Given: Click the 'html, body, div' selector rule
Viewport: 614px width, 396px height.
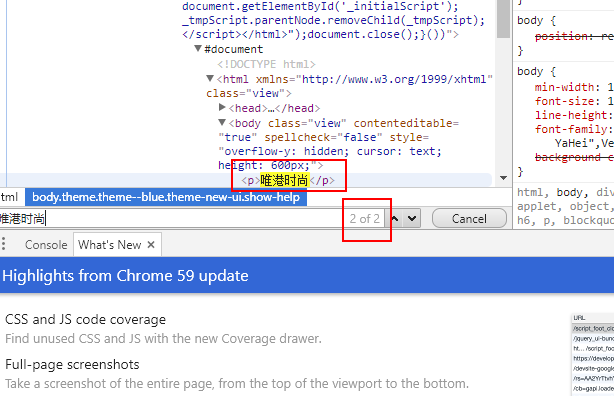Looking at the screenshot, I should click(x=565, y=192).
